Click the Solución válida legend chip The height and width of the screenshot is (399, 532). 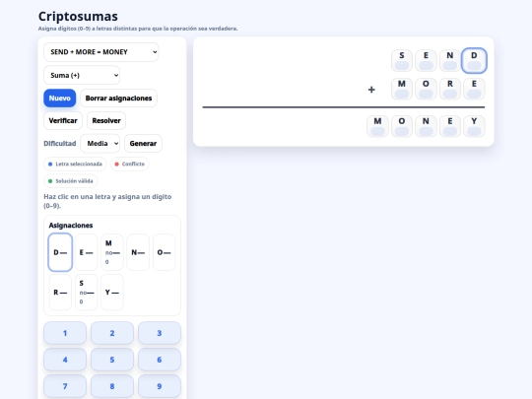point(71,181)
